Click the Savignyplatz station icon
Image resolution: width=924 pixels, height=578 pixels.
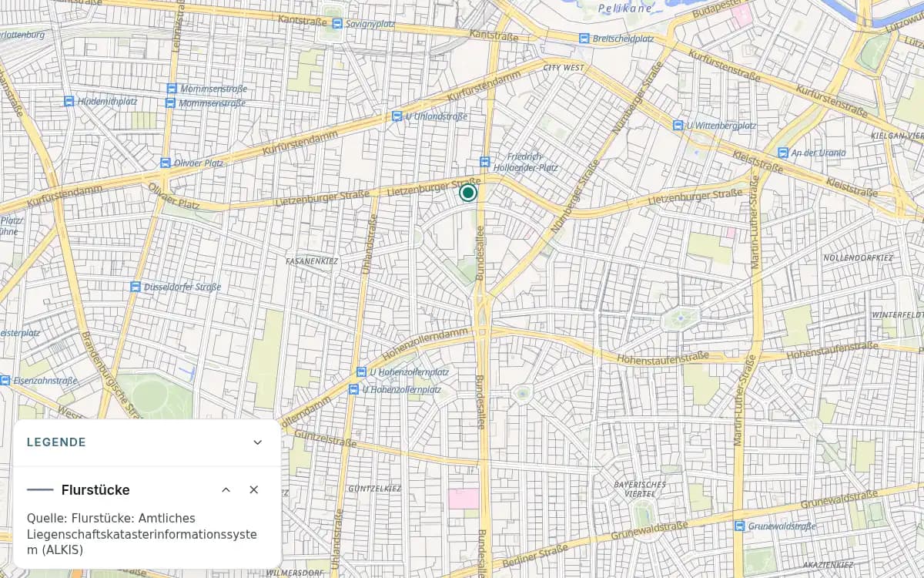337,24
